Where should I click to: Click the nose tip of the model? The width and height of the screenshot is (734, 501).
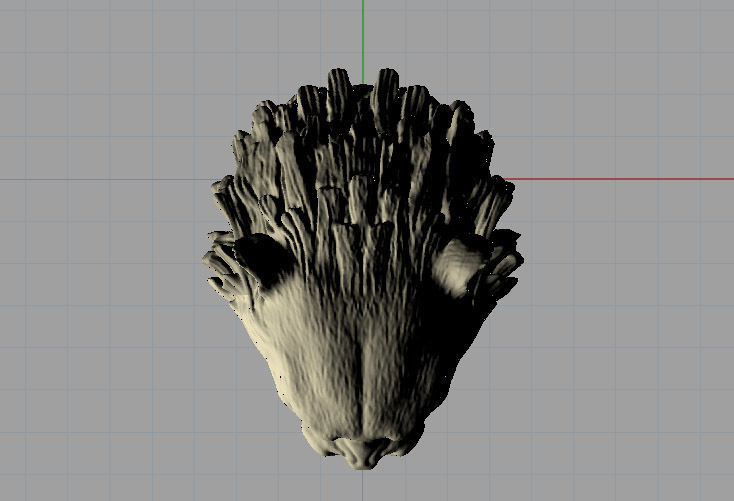(365, 453)
